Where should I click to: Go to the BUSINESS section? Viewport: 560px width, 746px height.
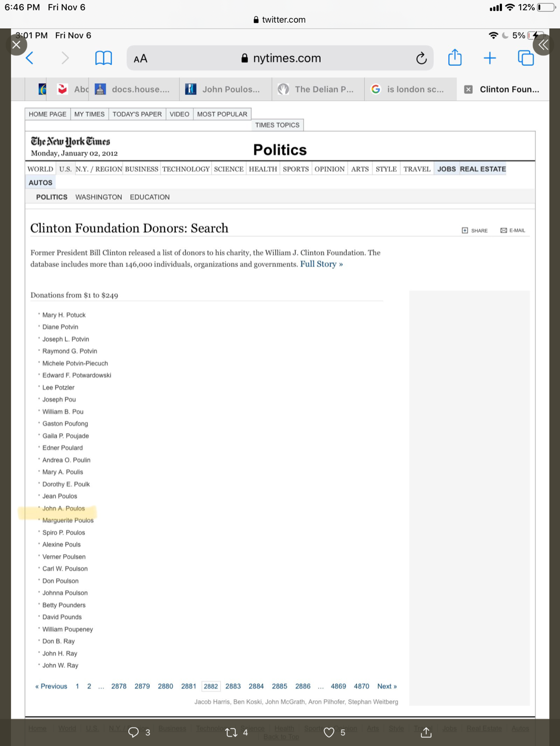141,169
